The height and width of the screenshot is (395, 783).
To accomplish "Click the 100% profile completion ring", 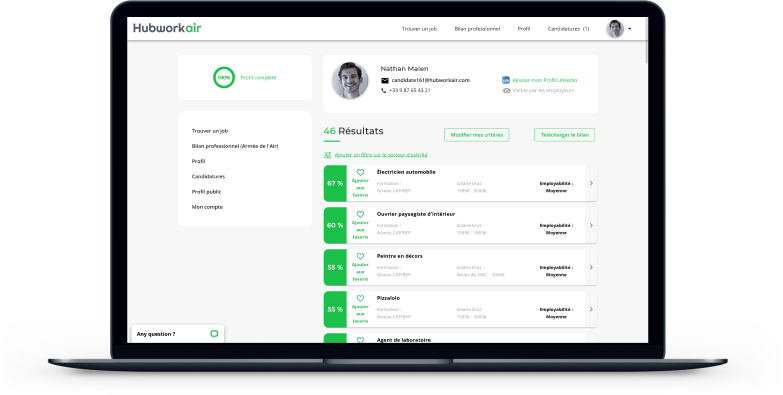I will point(224,77).
